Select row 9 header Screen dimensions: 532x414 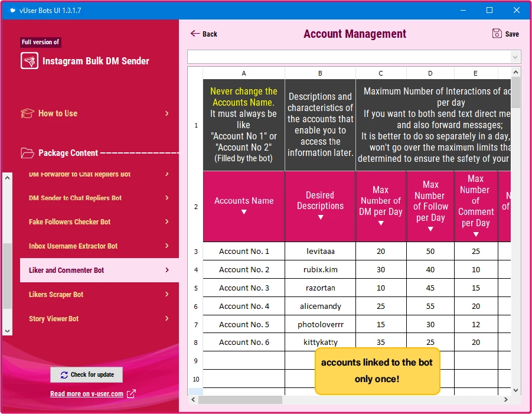pyautogui.click(x=195, y=361)
